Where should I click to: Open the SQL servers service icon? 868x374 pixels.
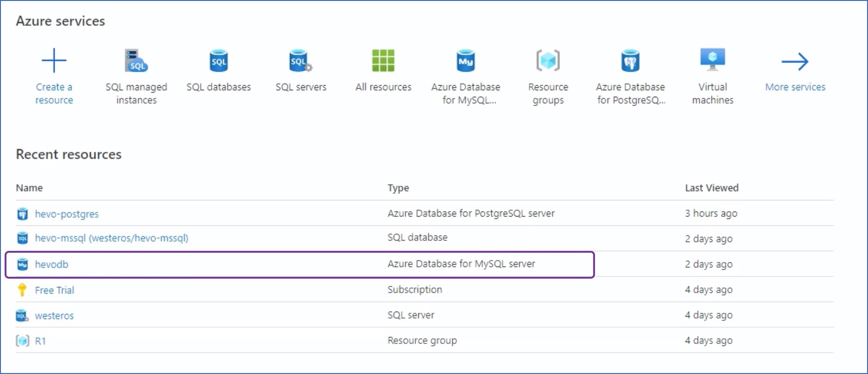coord(301,61)
